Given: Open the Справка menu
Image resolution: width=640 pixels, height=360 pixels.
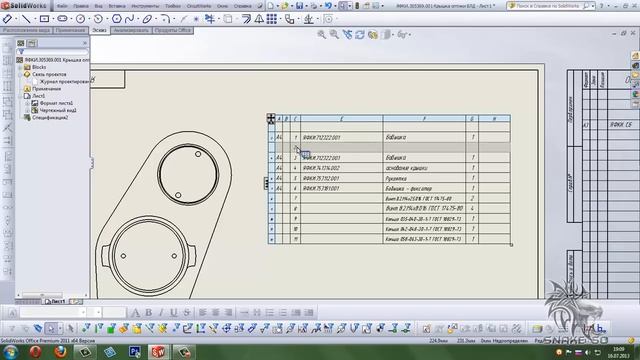Looking at the screenshot, I should pyautogui.click(x=242, y=6).
